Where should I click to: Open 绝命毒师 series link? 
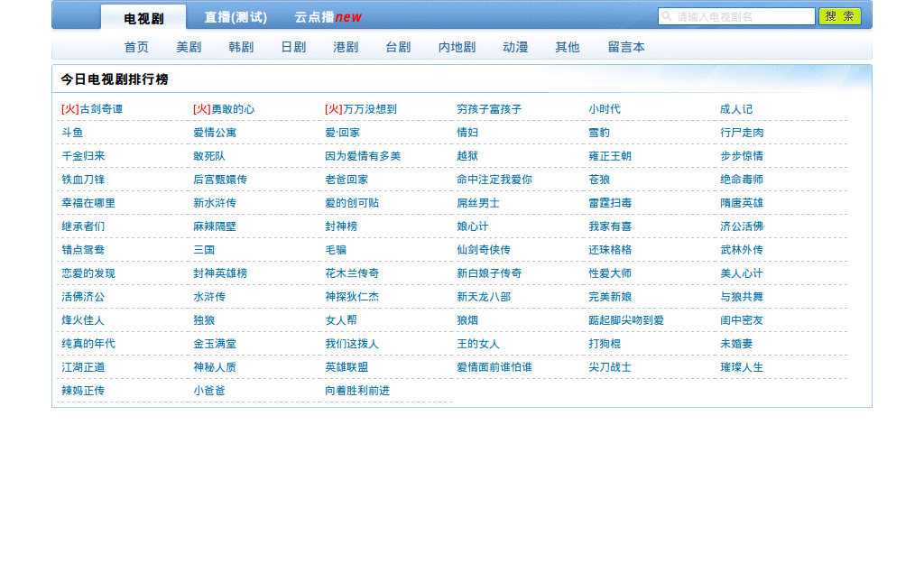(x=742, y=180)
